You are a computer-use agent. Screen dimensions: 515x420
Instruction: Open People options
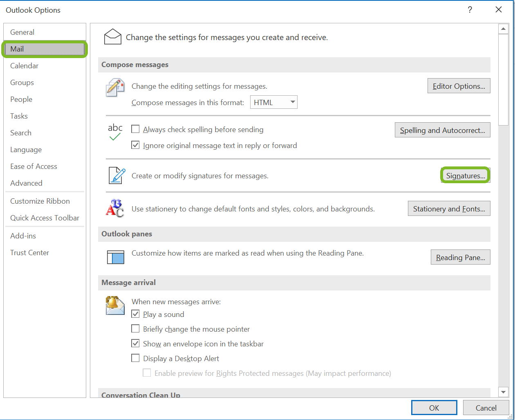(x=45, y=99)
